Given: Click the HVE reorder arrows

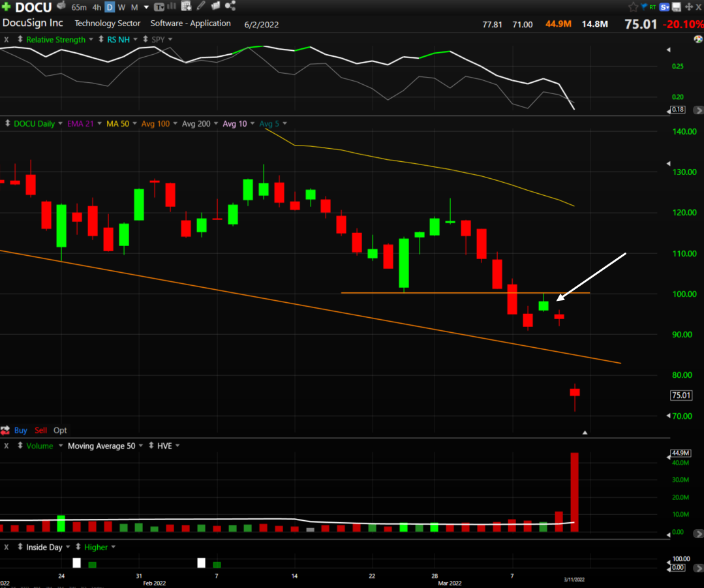Looking at the screenshot, I should pos(151,445).
